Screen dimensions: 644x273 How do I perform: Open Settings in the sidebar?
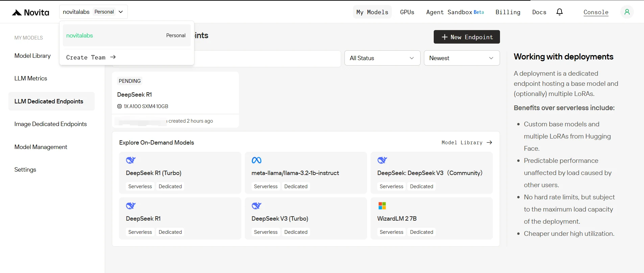point(25,170)
